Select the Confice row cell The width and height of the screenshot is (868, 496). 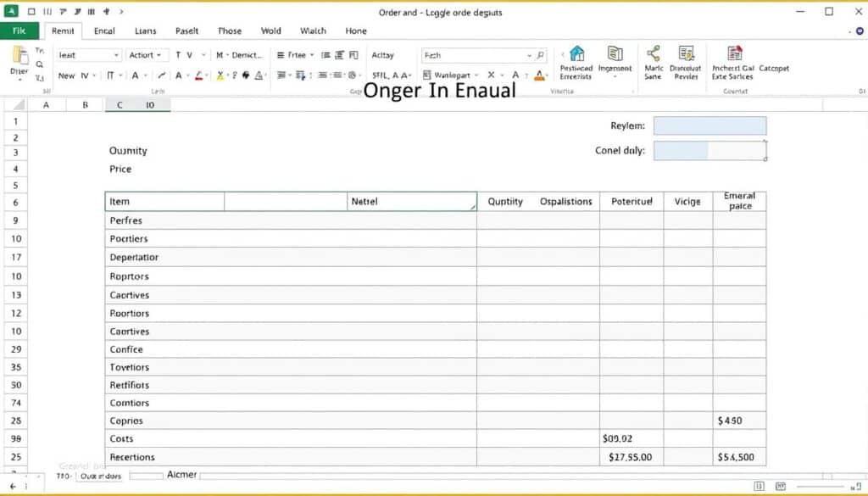[x=291, y=349]
